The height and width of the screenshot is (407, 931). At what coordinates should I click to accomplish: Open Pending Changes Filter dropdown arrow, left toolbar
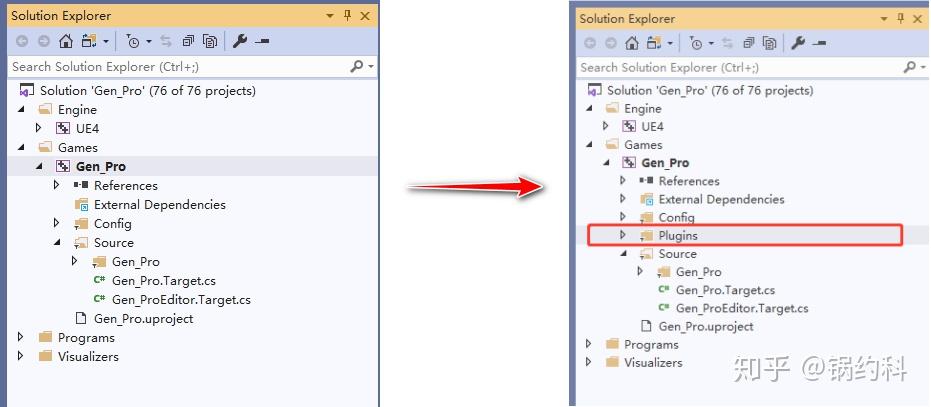pyautogui.click(x=148, y=42)
